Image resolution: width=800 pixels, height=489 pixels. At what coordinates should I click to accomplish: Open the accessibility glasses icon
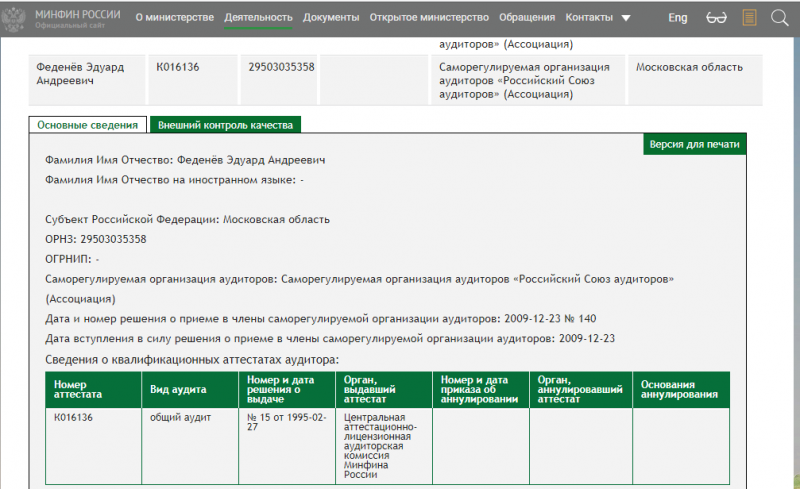pyautogui.click(x=716, y=18)
